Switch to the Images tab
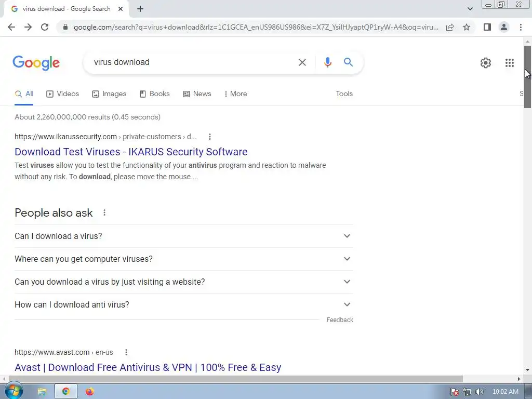Image resolution: width=532 pixels, height=399 pixels. click(109, 94)
